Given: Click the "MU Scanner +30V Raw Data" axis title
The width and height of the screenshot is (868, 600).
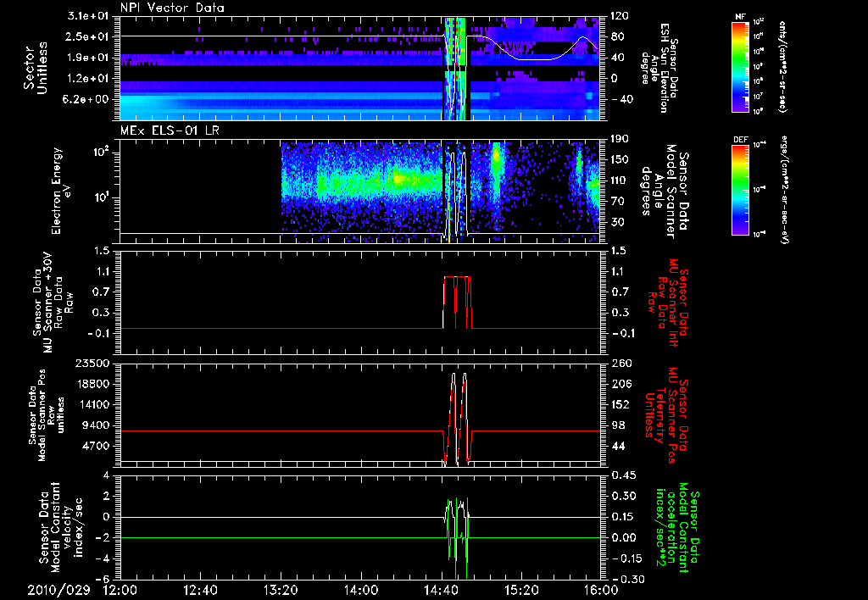Looking at the screenshot, I should point(53,303).
